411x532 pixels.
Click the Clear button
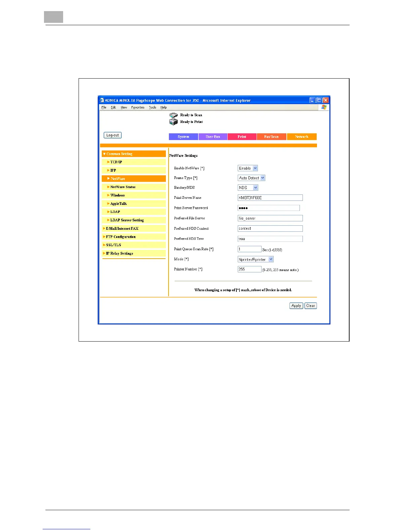tap(311, 306)
